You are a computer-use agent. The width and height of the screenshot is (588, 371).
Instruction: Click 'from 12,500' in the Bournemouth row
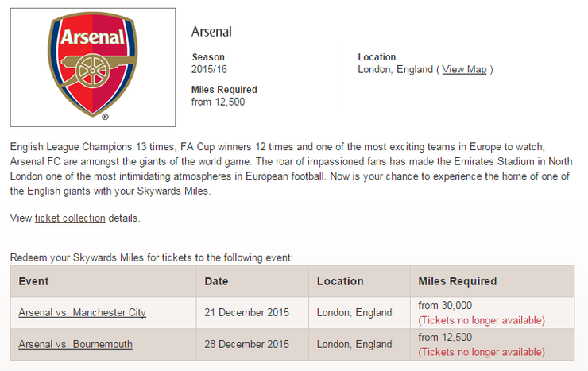[x=445, y=338]
